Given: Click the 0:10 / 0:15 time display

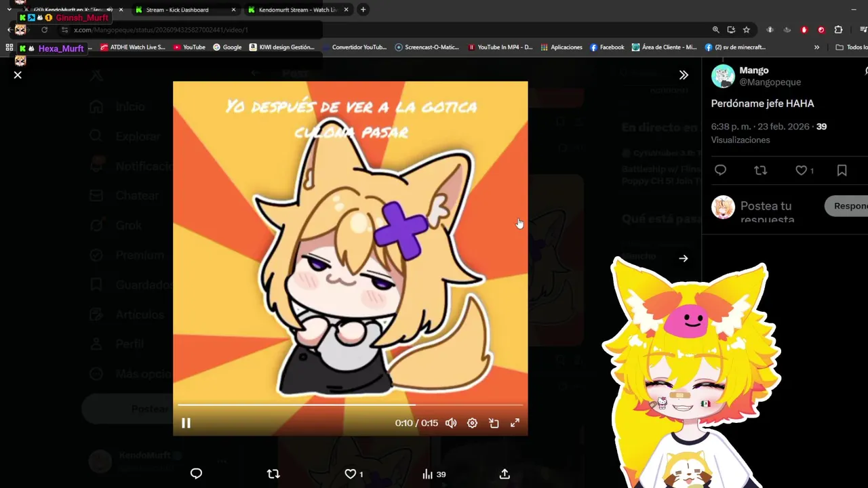Looking at the screenshot, I should [416, 423].
